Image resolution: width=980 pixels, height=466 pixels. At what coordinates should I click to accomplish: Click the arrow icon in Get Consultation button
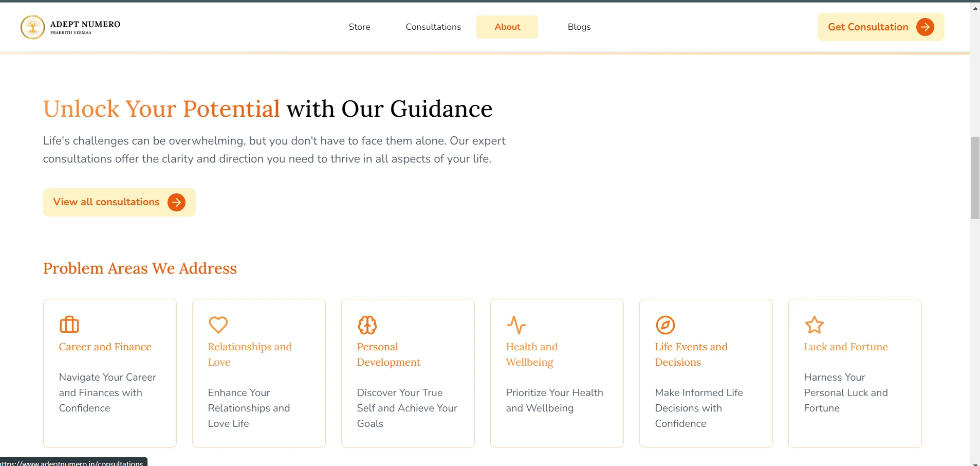tap(925, 27)
